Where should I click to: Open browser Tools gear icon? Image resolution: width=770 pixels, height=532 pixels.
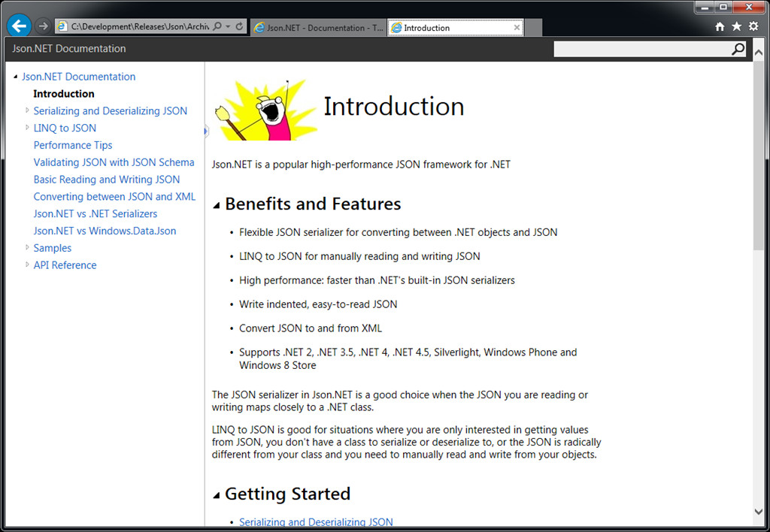click(x=753, y=26)
